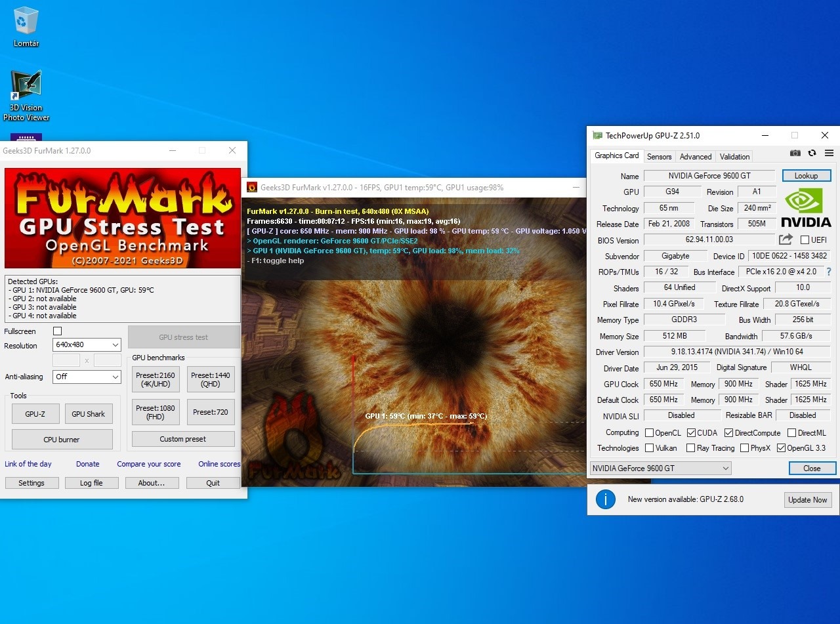Viewport: 840px width, 624px height.
Task: Toggle the Fullscreen checkbox in FurMark
Action: (x=57, y=331)
